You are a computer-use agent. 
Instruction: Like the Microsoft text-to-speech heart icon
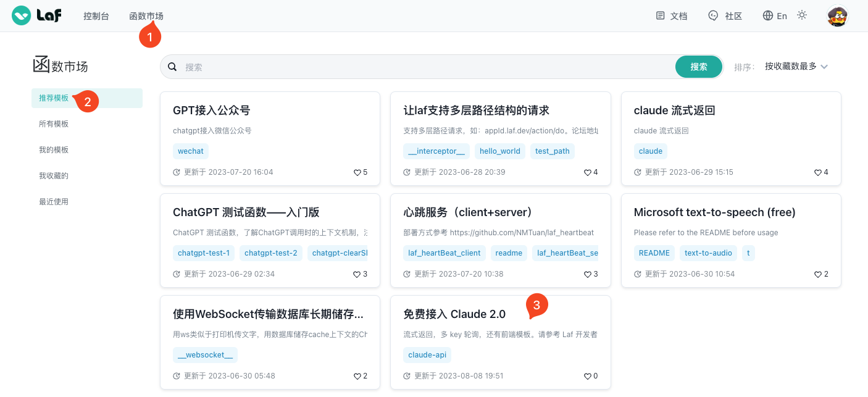point(818,274)
